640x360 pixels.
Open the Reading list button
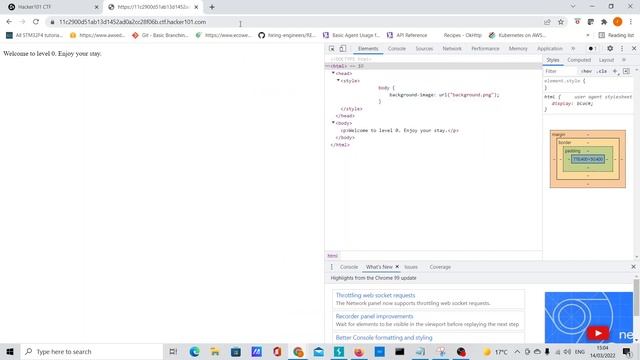click(x=616, y=36)
